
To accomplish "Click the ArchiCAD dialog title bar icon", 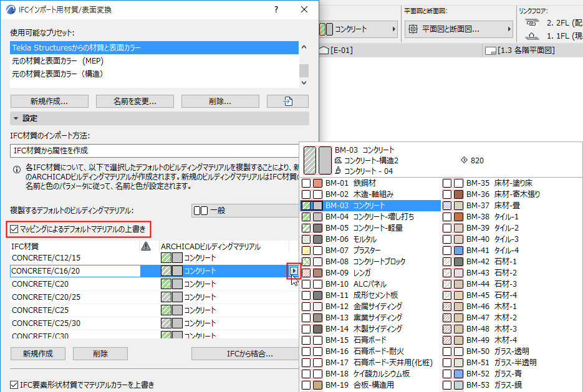I will point(11,10).
